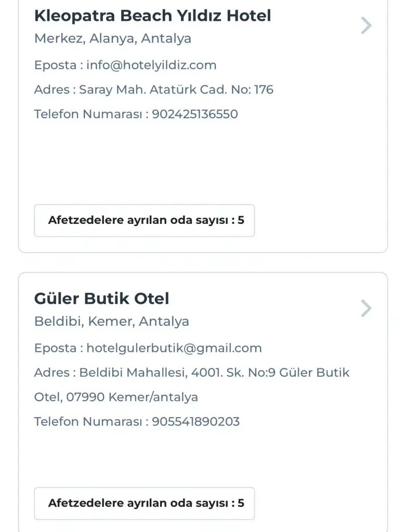Click location Beldibi, Kemer, Antalya

point(111,322)
